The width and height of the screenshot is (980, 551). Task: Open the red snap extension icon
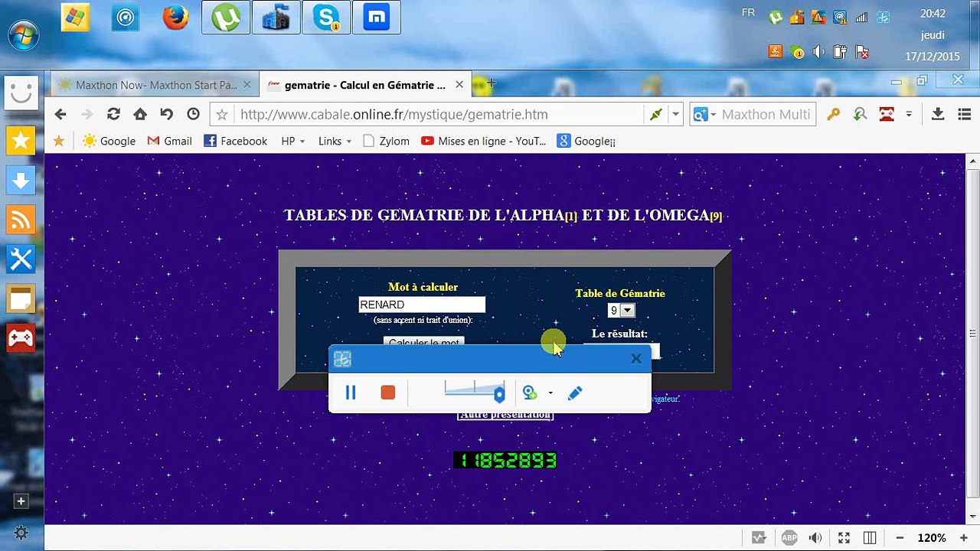pos(887,114)
